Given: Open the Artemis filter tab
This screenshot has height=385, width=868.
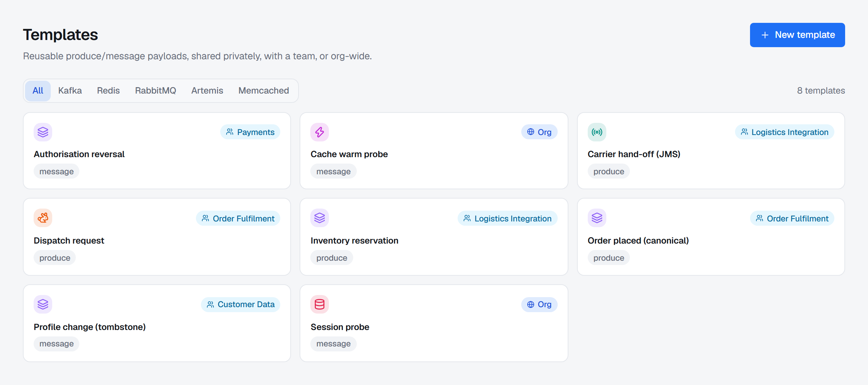Looking at the screenshot, I should 207,91.
